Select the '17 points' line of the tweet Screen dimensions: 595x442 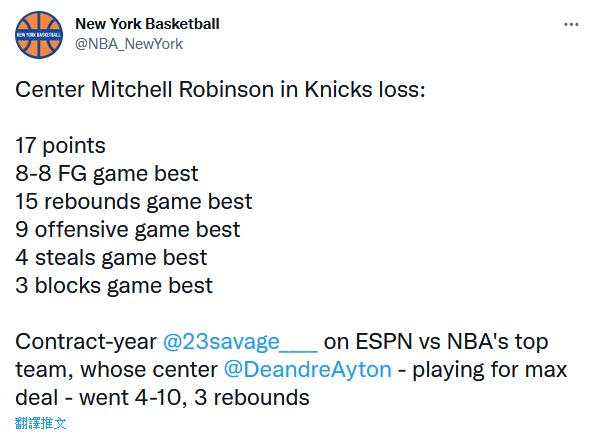pos(60,146)
